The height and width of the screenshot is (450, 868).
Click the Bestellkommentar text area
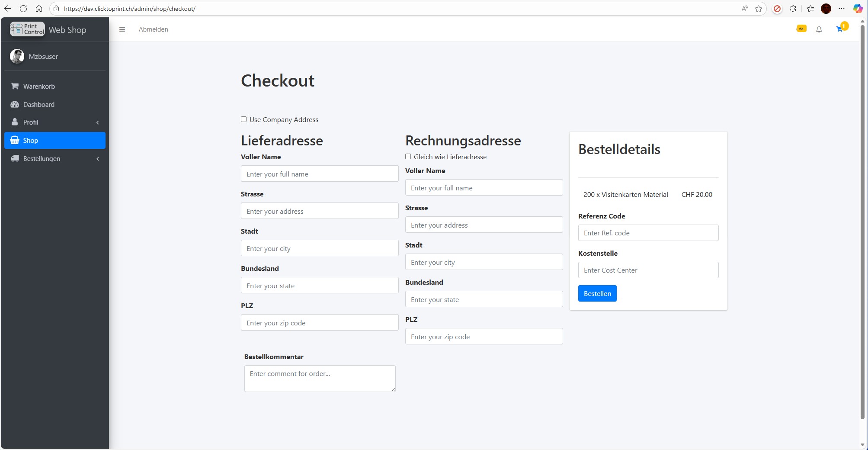320,379
